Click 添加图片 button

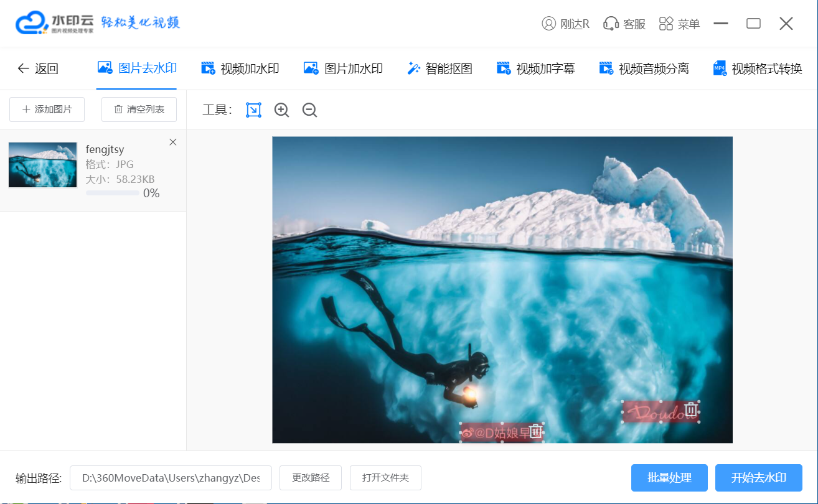(x=47, y=110)
